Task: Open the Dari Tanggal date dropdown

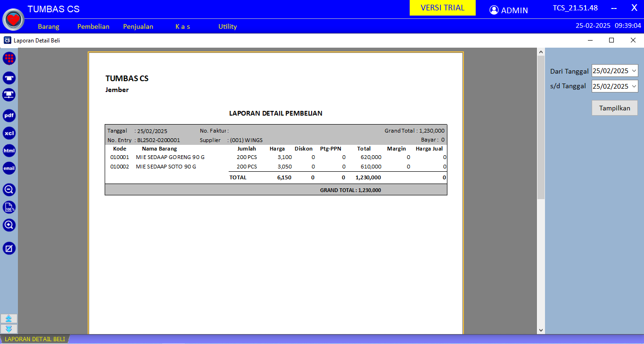Action: click(634, 71)
